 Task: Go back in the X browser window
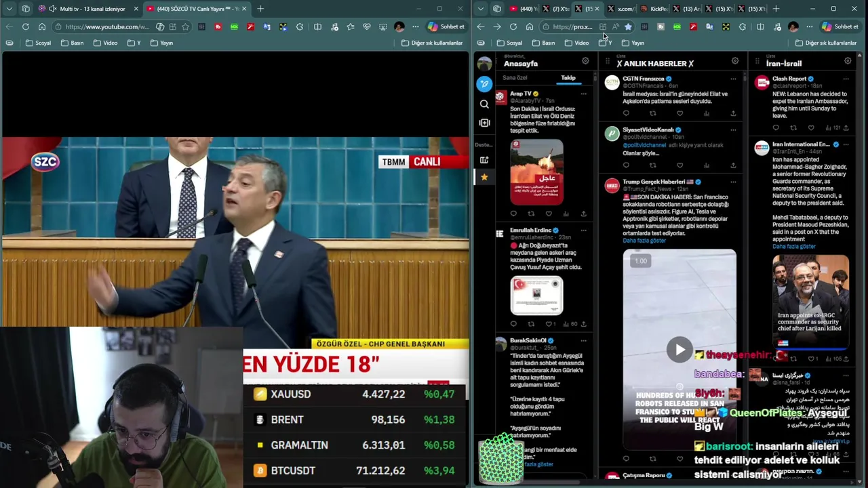[481, 26]
